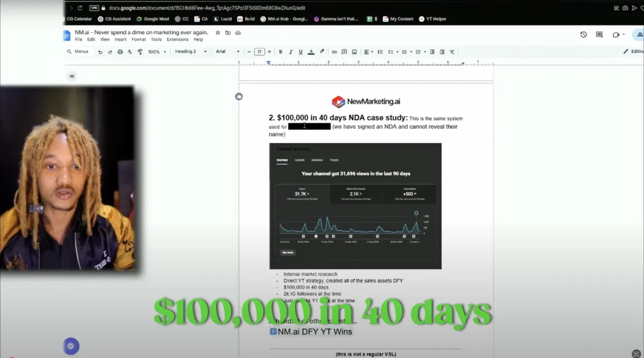Click the Redo arrow in the toolbar

point(110,52)
